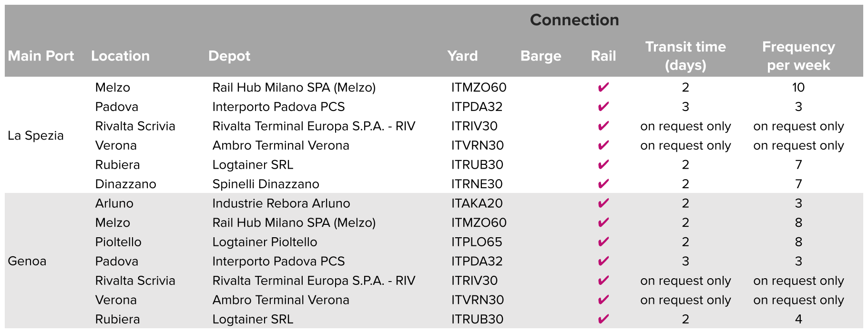Screen dimensions: 868x333
Task: Click the rail checkmark for La Spezia Rubiera
Action: click(603, 165)
